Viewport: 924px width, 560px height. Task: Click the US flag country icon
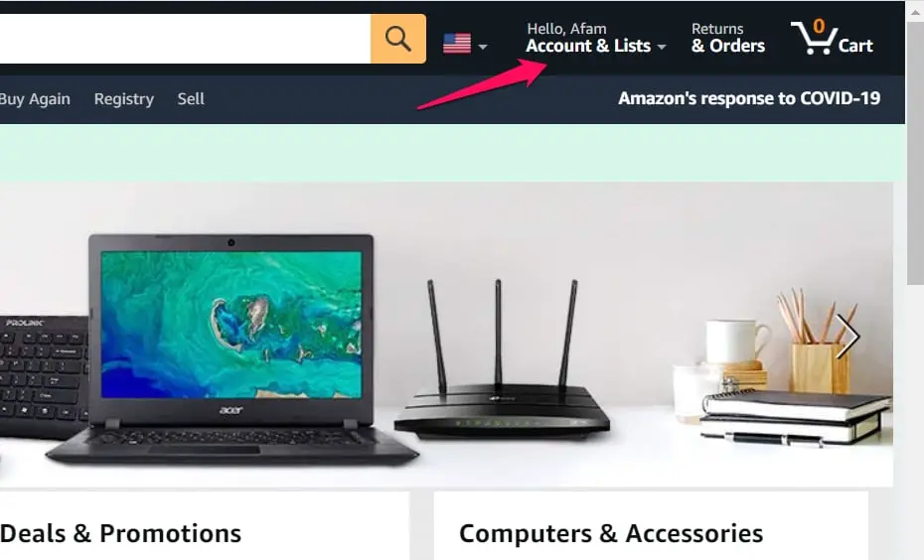(457, 44)
